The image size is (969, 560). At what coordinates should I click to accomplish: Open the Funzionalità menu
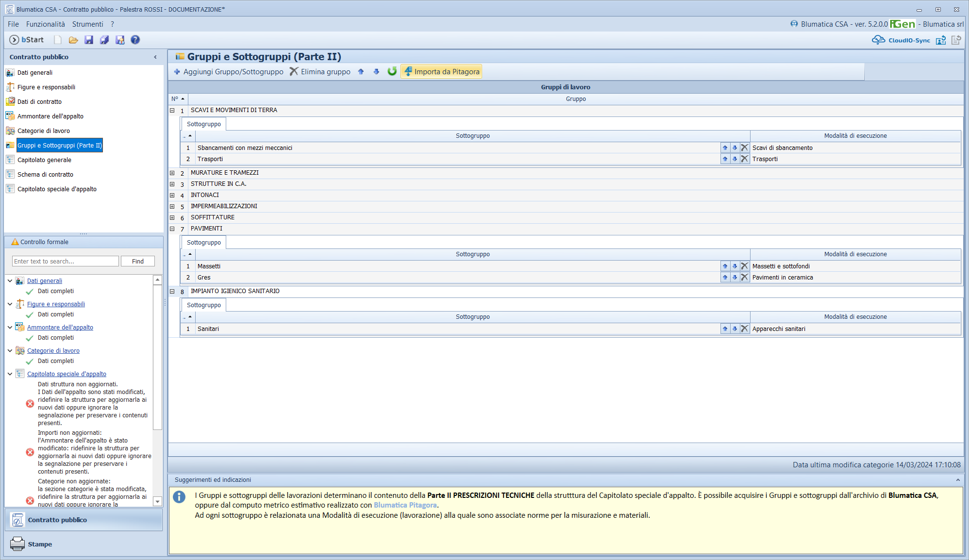(x=46, y=24)
